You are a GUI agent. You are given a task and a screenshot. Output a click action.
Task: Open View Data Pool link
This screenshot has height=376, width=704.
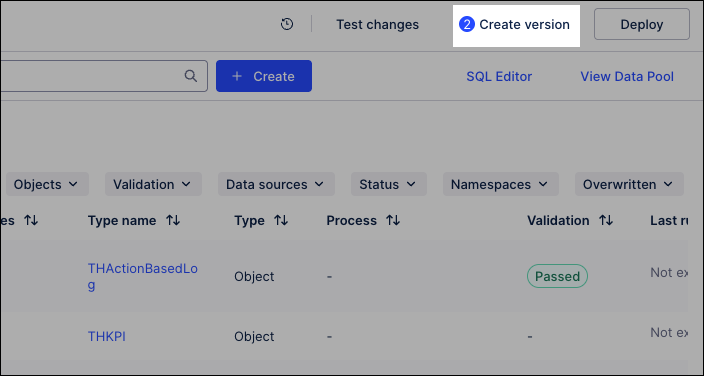click(627, 76)
